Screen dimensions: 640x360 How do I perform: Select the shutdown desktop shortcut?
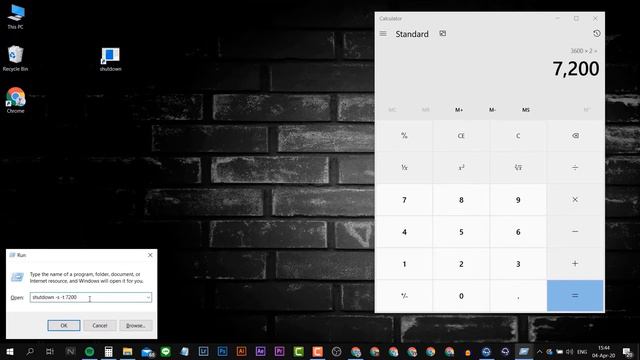pos(111,59)
